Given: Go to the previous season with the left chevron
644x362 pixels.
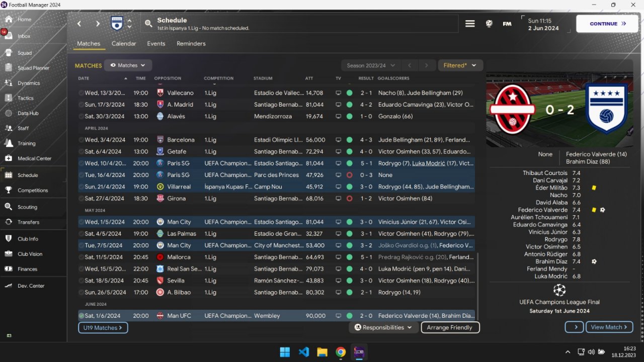Looking at the screenshot, I should (x=410, y=65).
